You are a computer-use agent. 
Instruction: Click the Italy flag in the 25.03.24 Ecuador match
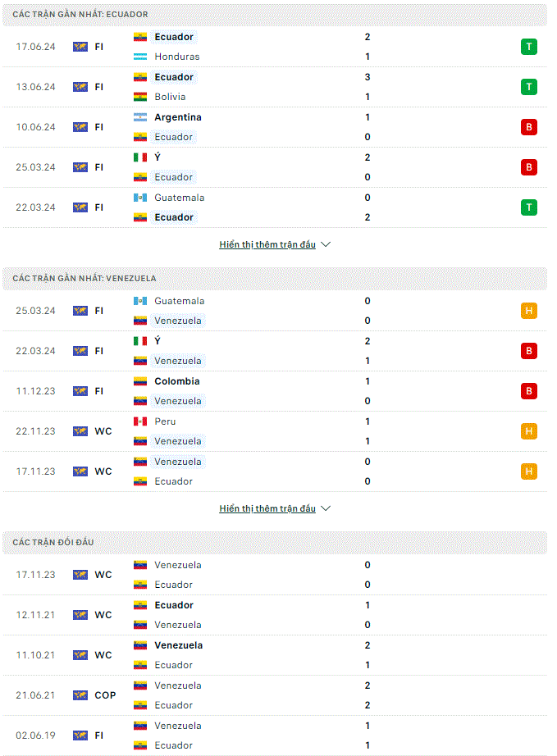(139, 157)
